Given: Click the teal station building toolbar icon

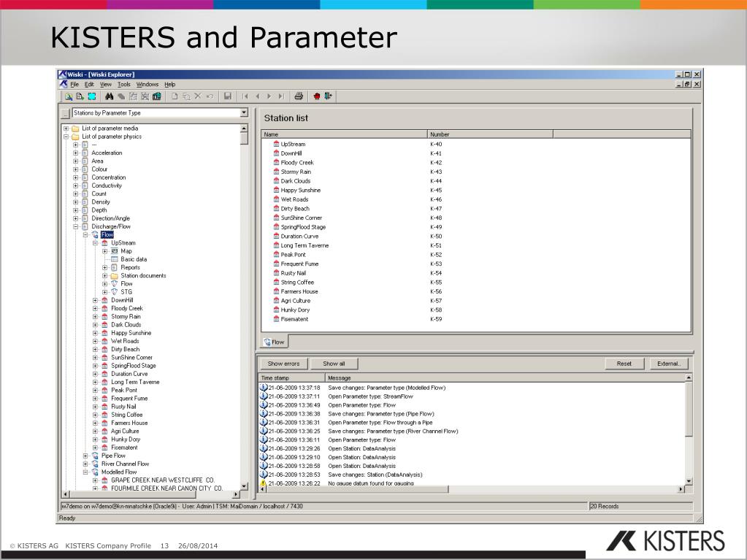Looking at the screenshot, I should (157, 96).
